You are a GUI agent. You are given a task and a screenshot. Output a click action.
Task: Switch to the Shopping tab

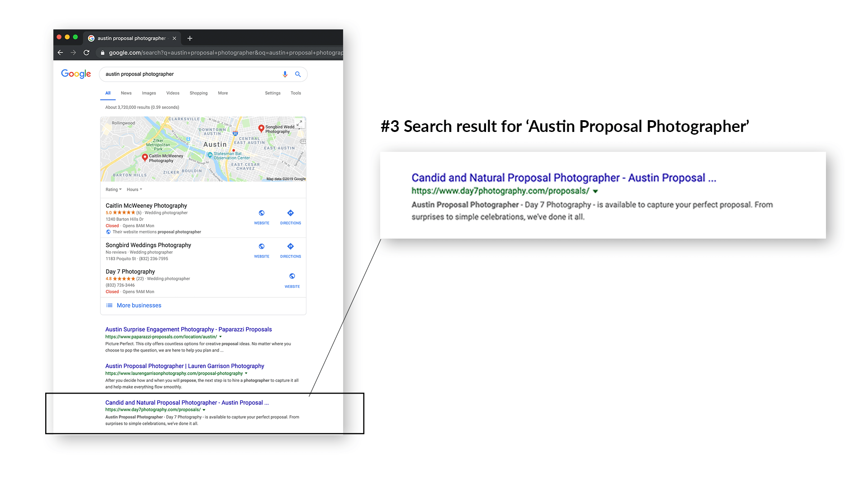click(198, 93)
